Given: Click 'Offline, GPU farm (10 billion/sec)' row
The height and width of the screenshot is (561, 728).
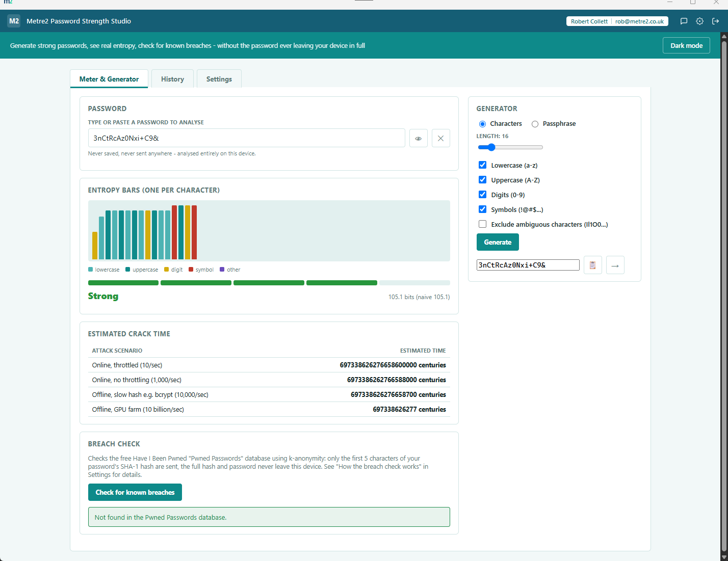Looking at the screenshot, I should pyautogui.click(x=269, y=409).
